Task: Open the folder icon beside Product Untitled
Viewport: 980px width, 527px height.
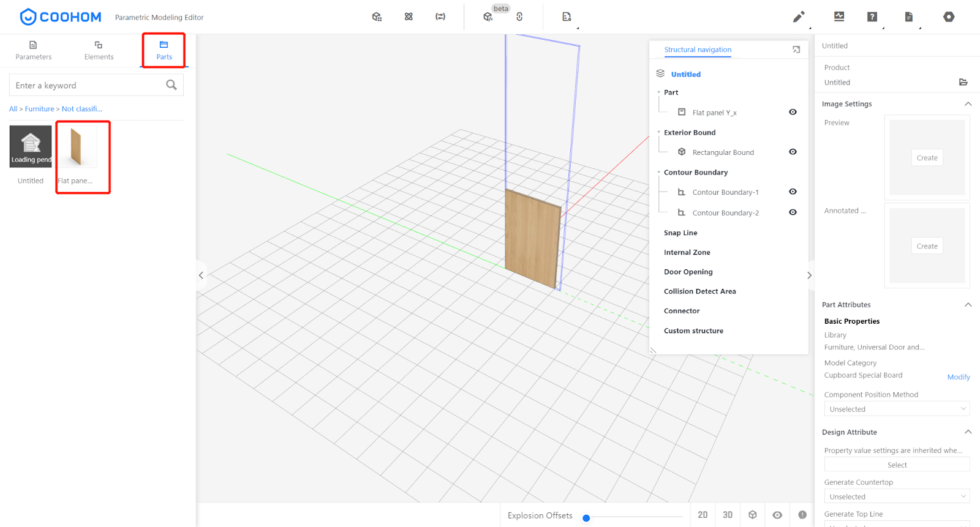Action: tap(963, 82)
